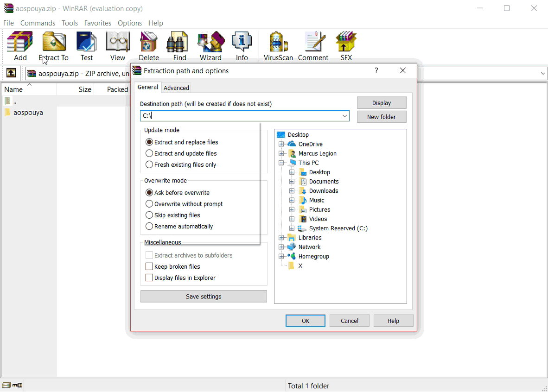This screenshot has height=392, width=548.
Task: Open the Options menu
Action: [130, 23]
